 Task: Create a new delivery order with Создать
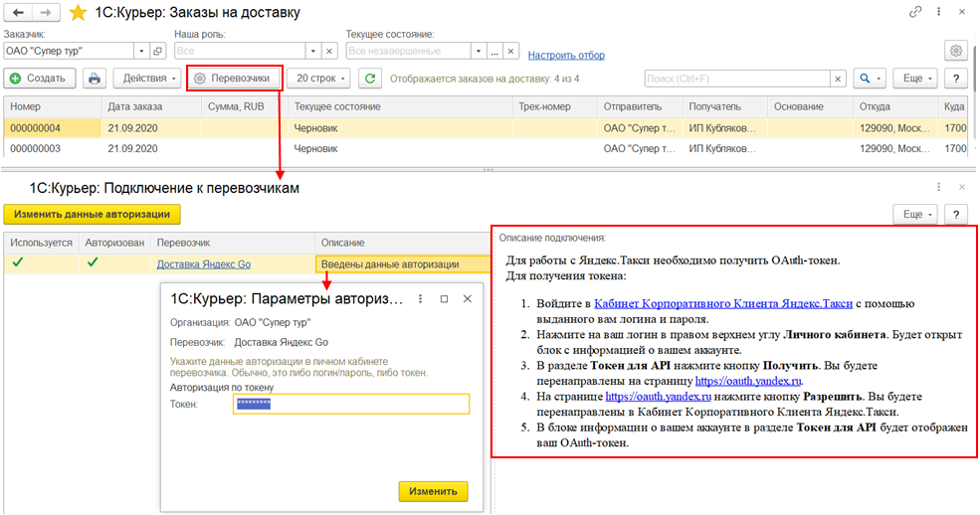[40, 78]
